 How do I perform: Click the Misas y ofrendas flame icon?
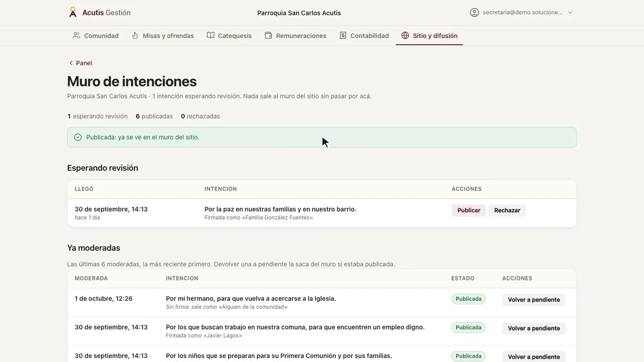(x=135, y=35)
